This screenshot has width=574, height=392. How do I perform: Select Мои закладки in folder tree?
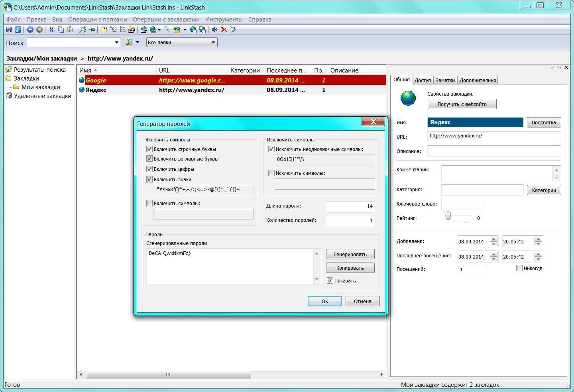[x=41, y=87]
